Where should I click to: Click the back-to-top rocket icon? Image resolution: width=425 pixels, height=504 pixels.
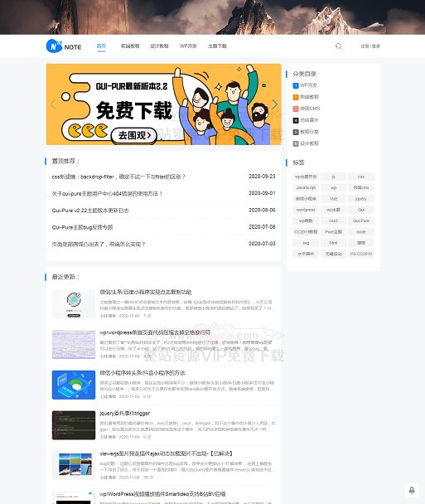point(412,490)
